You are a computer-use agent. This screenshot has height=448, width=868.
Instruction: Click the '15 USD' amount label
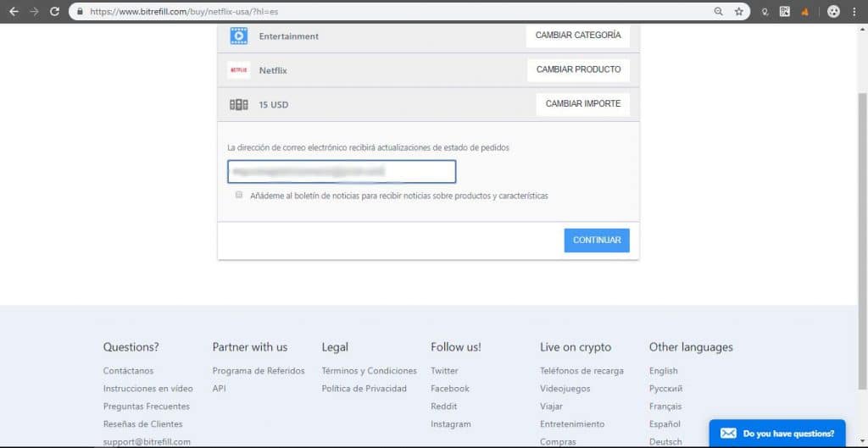[274, 104]
